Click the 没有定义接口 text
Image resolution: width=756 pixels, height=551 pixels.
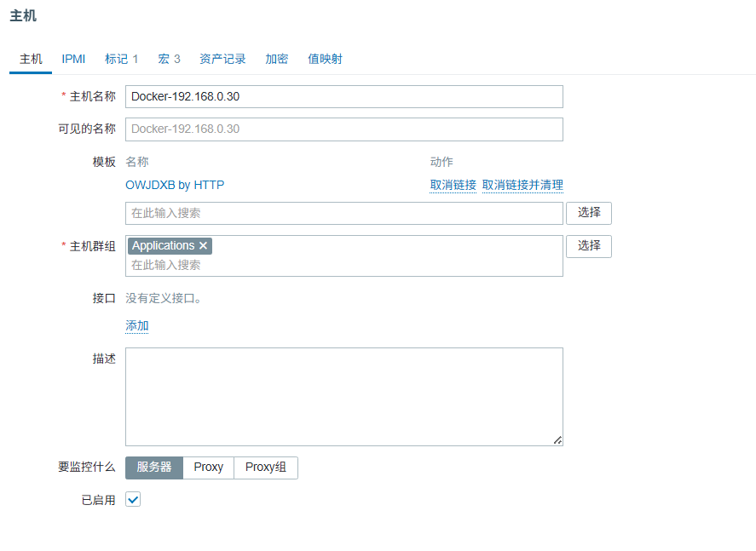tap(164, 299)
